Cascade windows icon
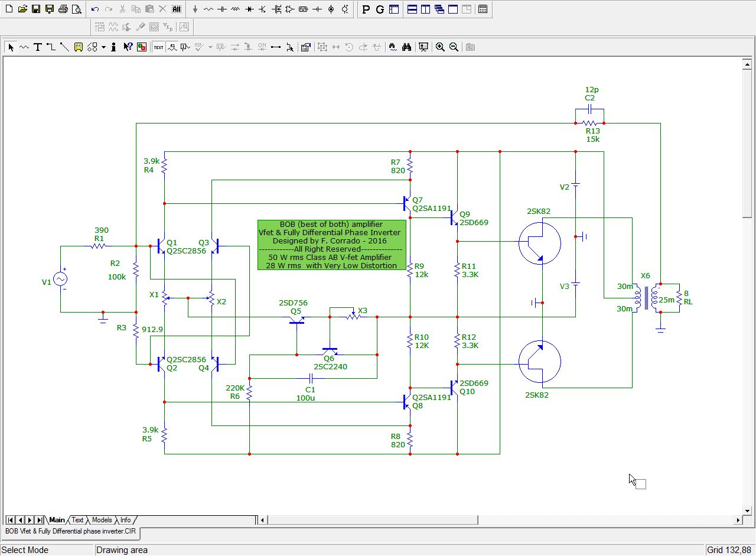This screenshot has width=756, height=556. coord(439,9)
